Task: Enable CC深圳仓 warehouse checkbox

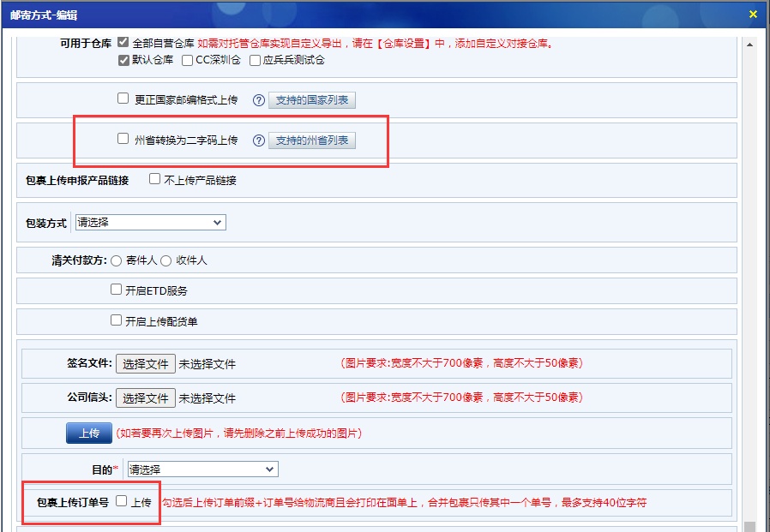Action: coord(188,60)
